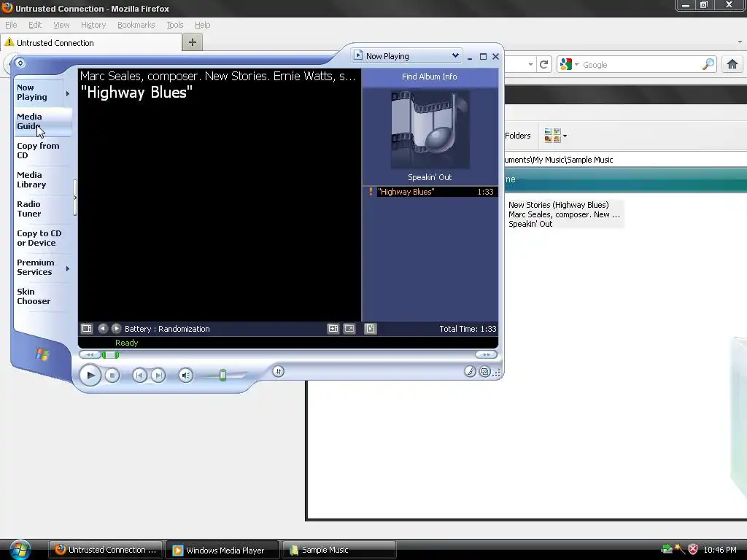The height and width of the screenshot is (560, 747).
Task: Click the red security shield tray icon
Action: tap(693, 550)
